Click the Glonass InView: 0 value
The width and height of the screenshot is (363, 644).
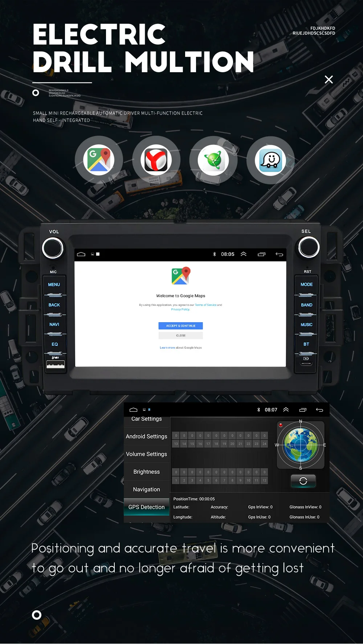coord(305,507)
